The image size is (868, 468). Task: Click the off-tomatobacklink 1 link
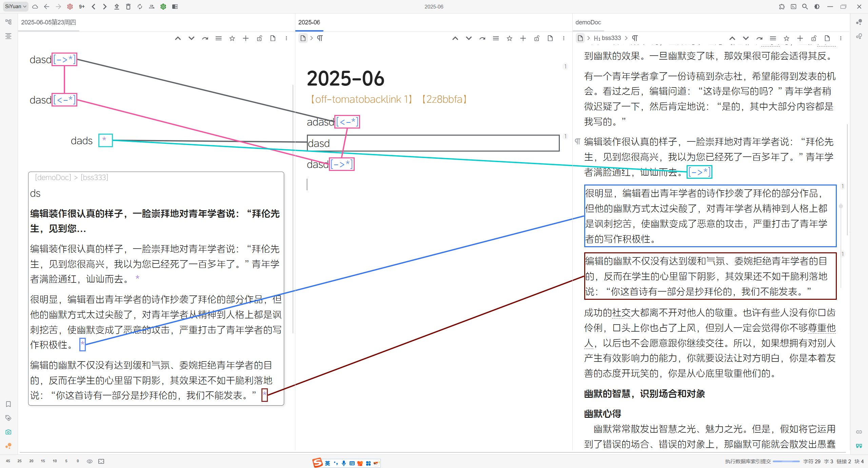pos(361,99)
